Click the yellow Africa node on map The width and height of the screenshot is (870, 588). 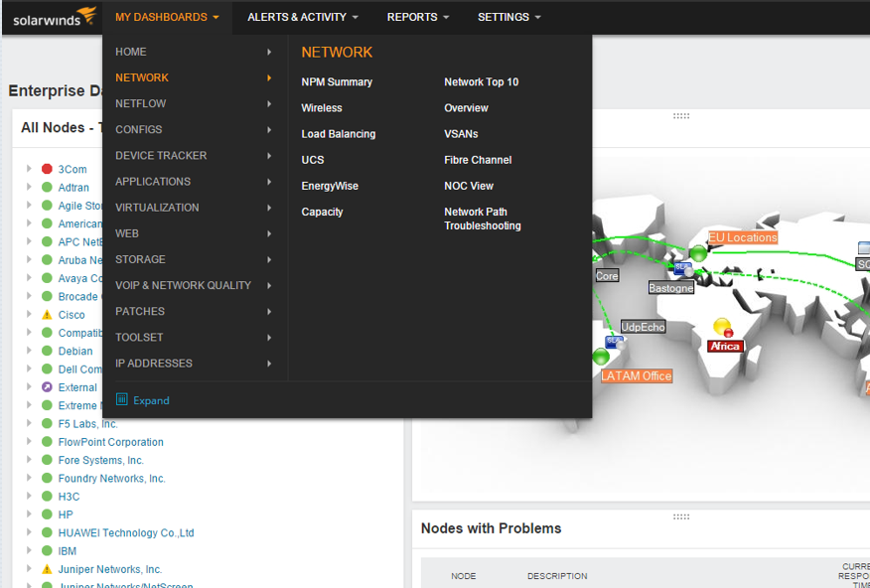[722, 326]
